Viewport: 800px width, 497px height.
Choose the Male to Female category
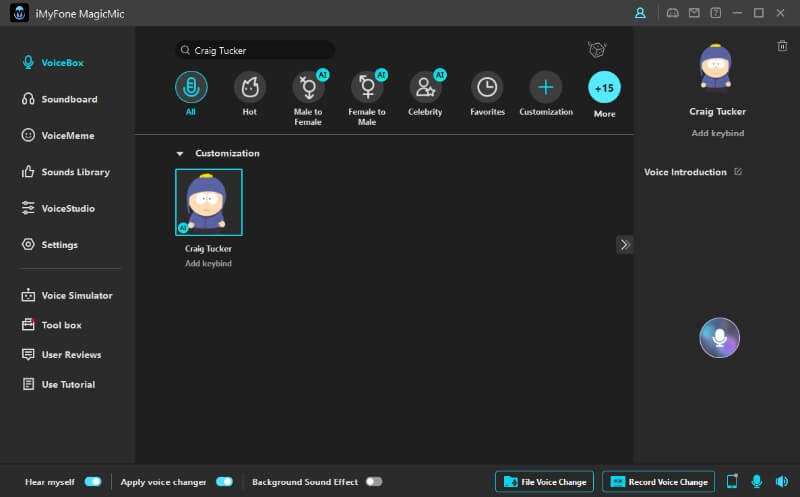(308, 87)
